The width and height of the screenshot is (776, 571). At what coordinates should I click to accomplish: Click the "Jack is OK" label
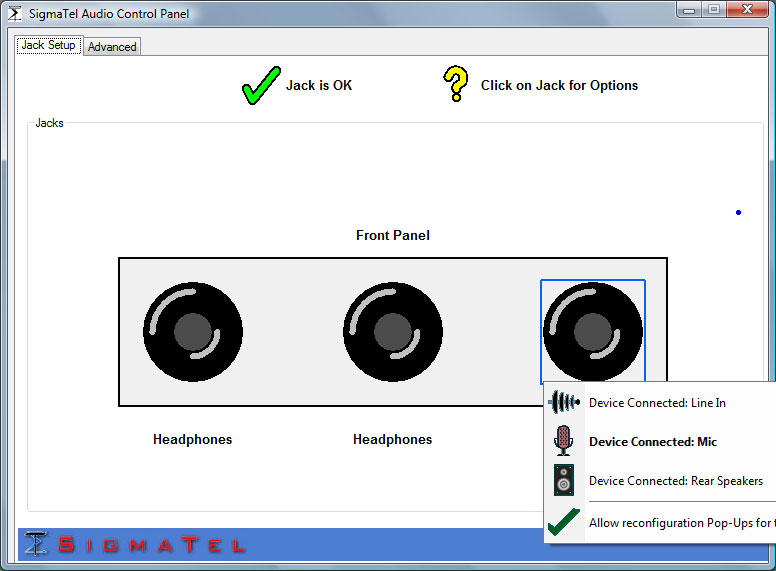coord(319,86)
